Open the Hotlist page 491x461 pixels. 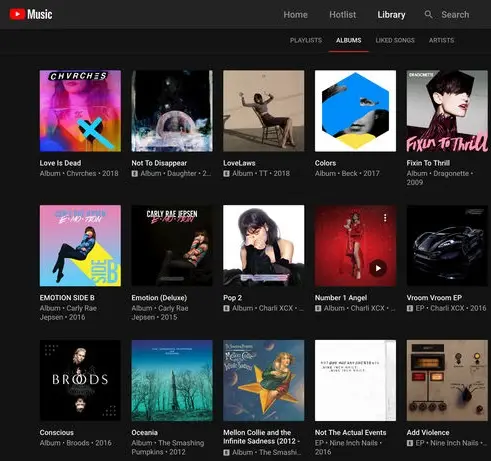coord(342,15)
